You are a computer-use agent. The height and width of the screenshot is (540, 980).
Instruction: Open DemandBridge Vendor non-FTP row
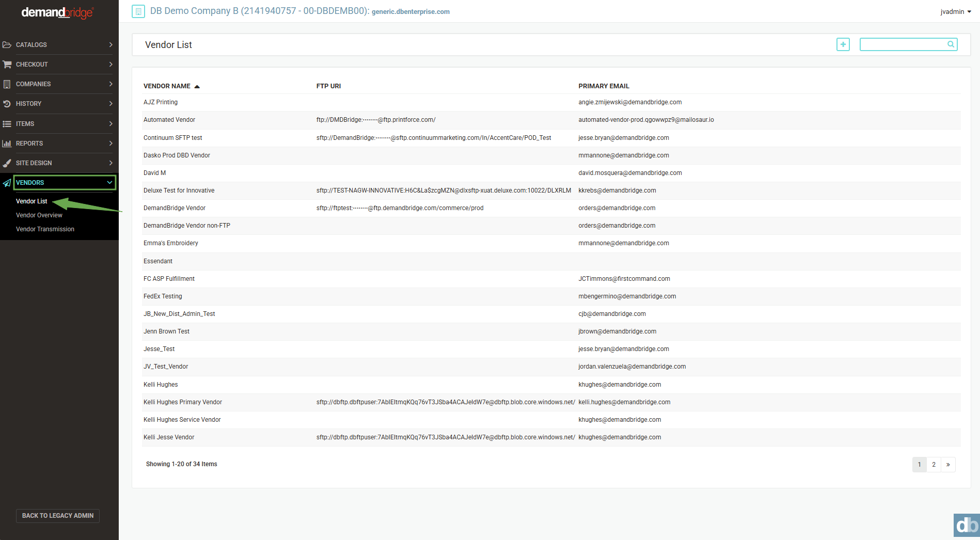click(x=551, y=226)
